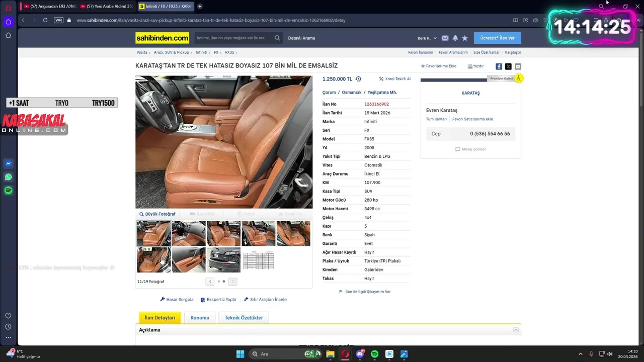The width and height of the screenshot is (644, 362).
Task: Click Yazdır print link
Action: pyautogui.click(x=475, y=66)
